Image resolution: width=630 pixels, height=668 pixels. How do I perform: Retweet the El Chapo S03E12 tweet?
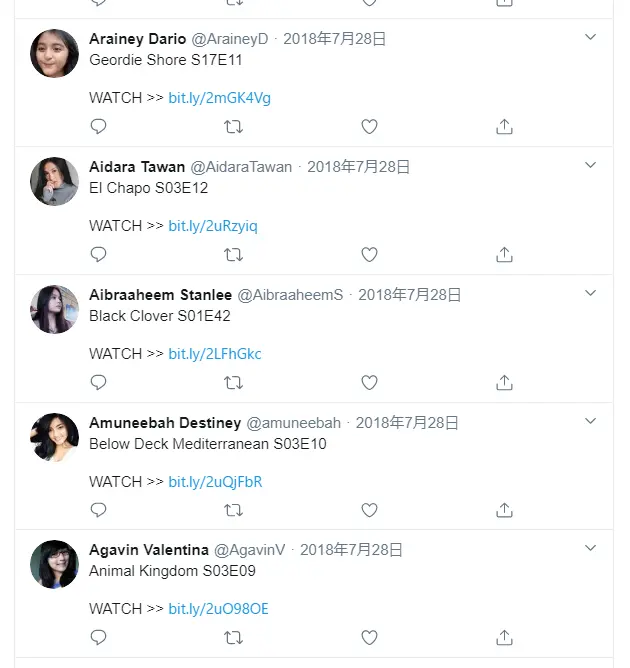click(x=233, y=255)
